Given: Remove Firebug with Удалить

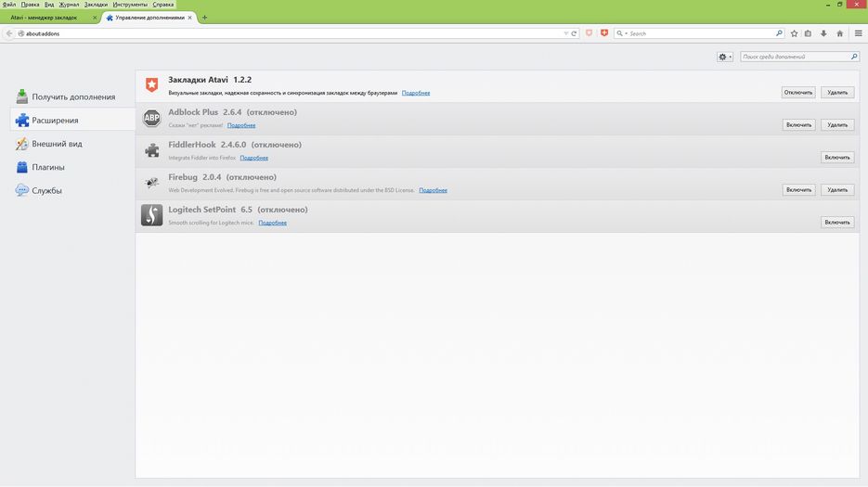Looking at the screenshot, I should [x=837, y=190].
